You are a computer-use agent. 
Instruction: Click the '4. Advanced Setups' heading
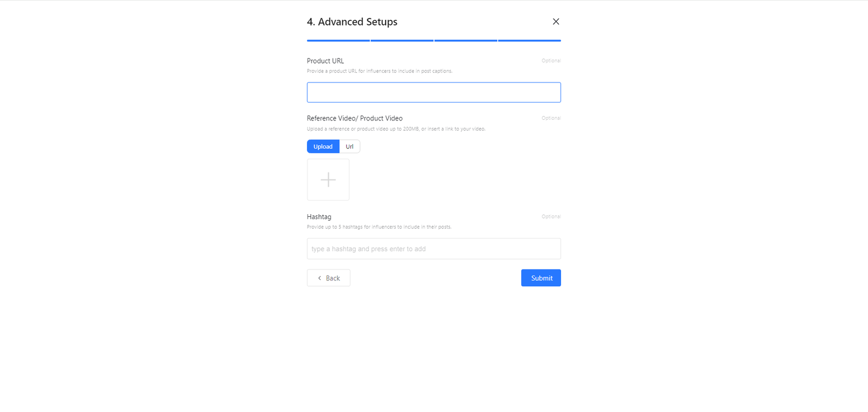[x=352, y=22]
